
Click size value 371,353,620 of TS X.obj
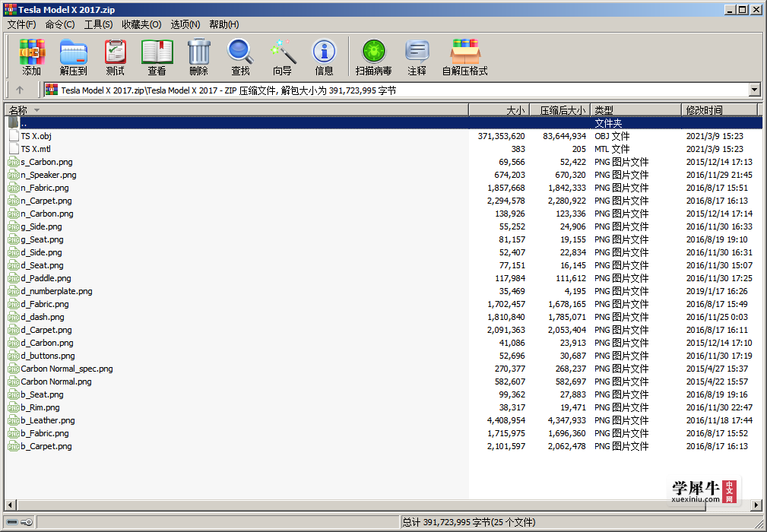[502, 136]
